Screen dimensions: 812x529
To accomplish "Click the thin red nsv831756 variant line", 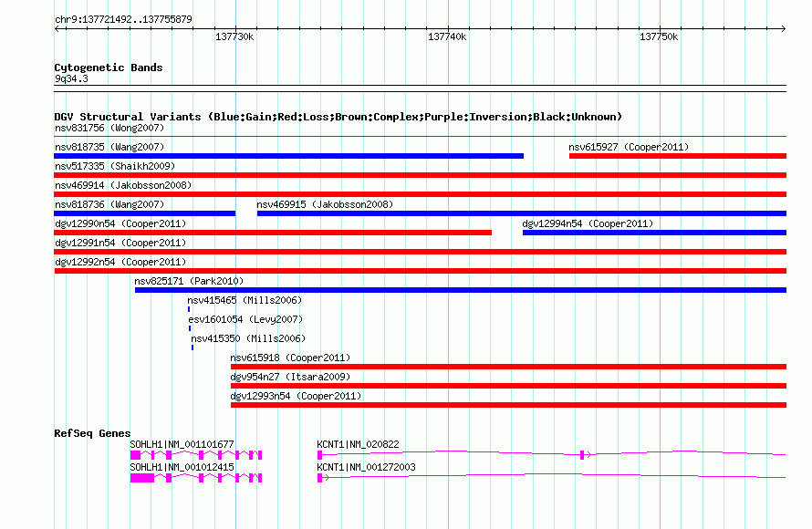I will point(420,137).
